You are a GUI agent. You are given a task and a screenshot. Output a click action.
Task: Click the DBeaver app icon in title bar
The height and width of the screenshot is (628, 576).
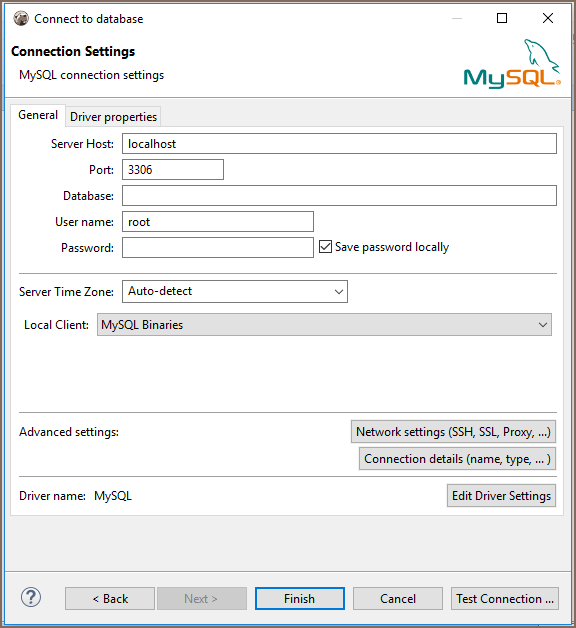tap(21, 18)
